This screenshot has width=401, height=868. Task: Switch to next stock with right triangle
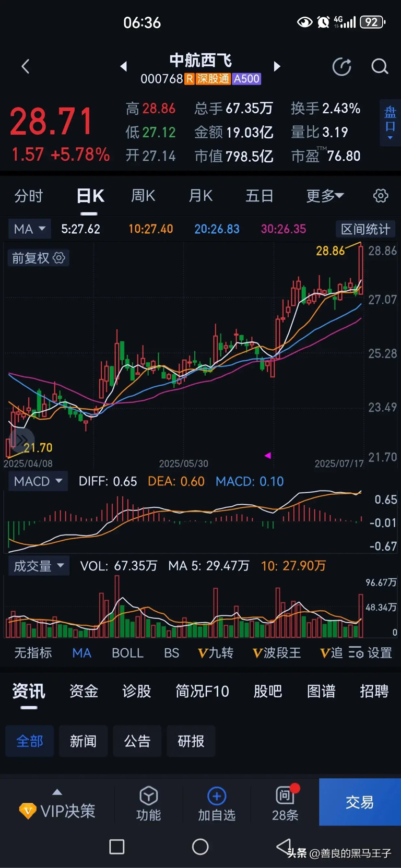277,66
